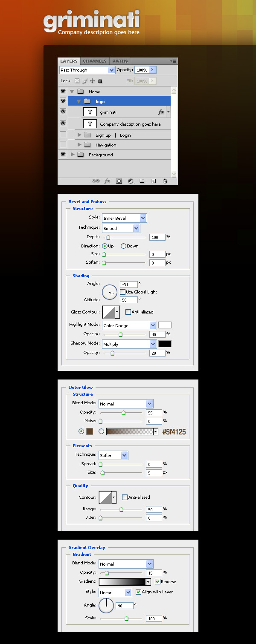Hide the griminati text layer
Screen dimensions: 256x644
pos(63,112)
